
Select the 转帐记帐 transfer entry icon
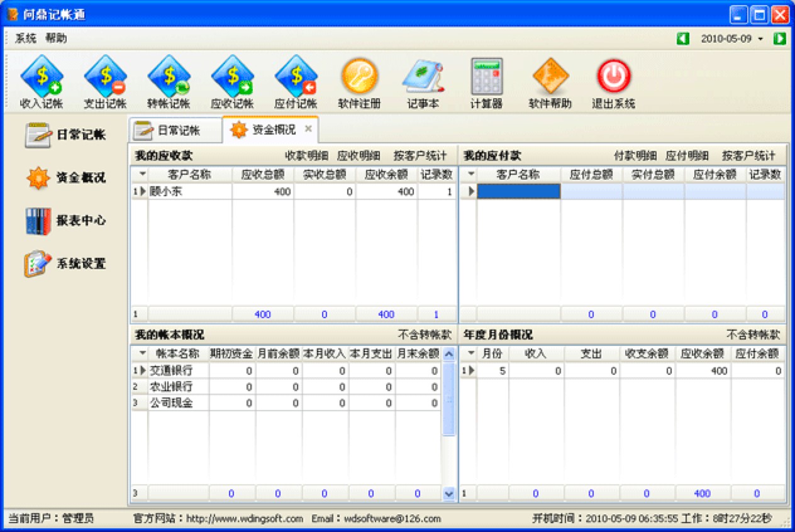169,82
